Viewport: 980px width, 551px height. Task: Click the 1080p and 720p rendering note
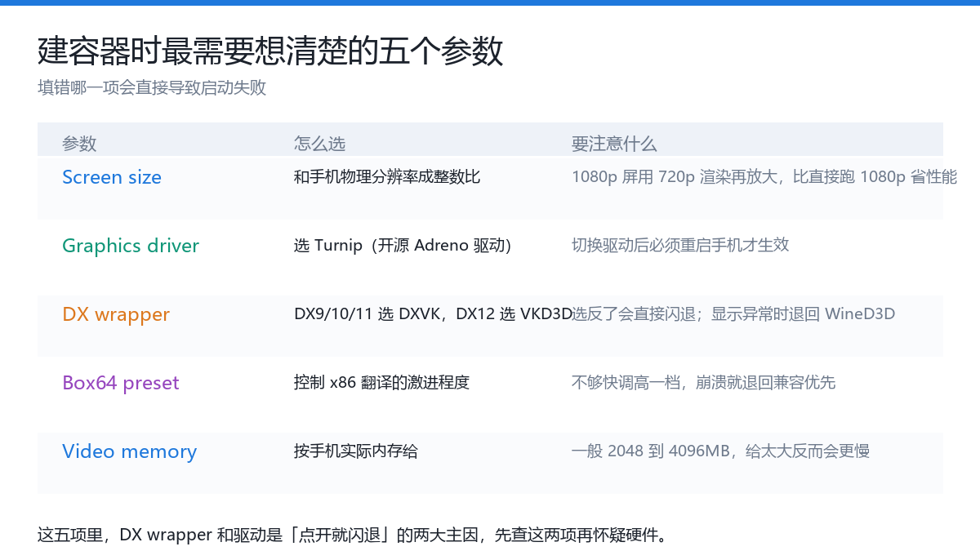click(764, 176)
